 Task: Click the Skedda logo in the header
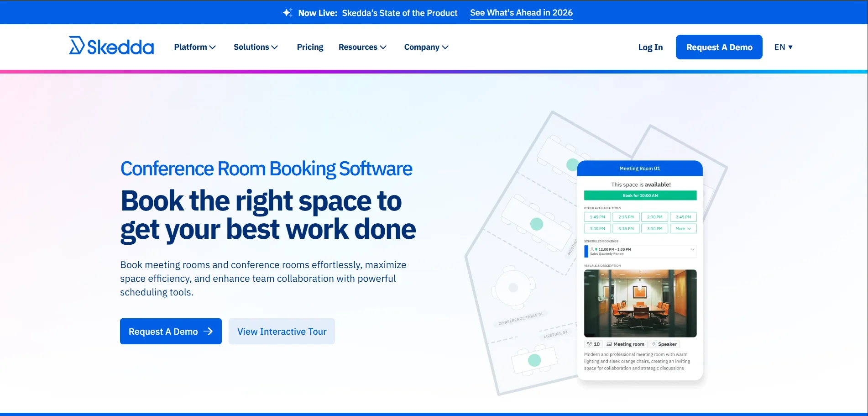point(111,46)
